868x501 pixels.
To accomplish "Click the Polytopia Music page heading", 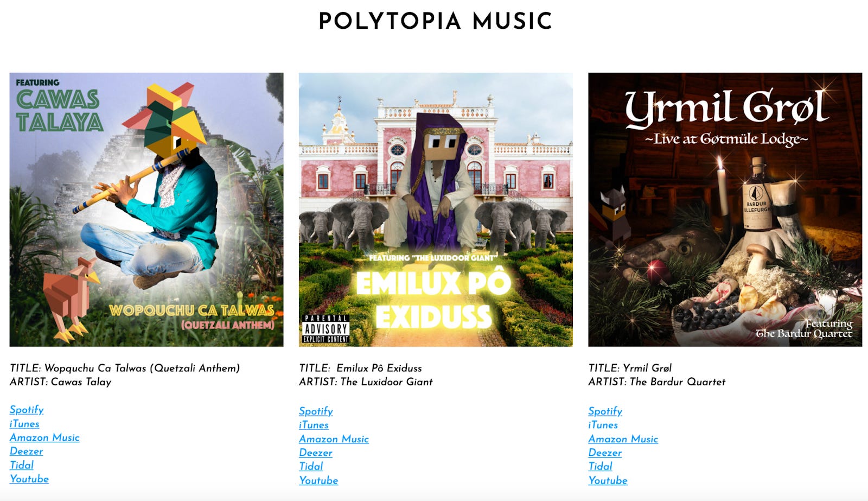I will coord(435,22).
